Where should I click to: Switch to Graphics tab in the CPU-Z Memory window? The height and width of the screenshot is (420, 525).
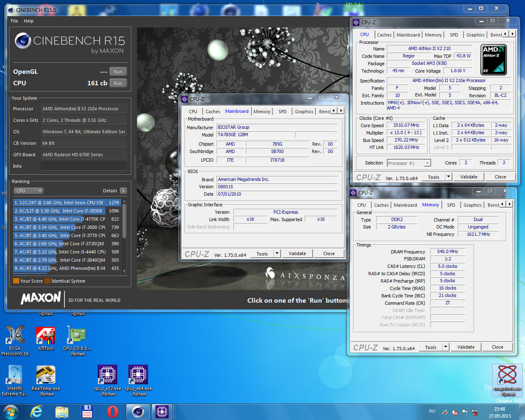472,205
